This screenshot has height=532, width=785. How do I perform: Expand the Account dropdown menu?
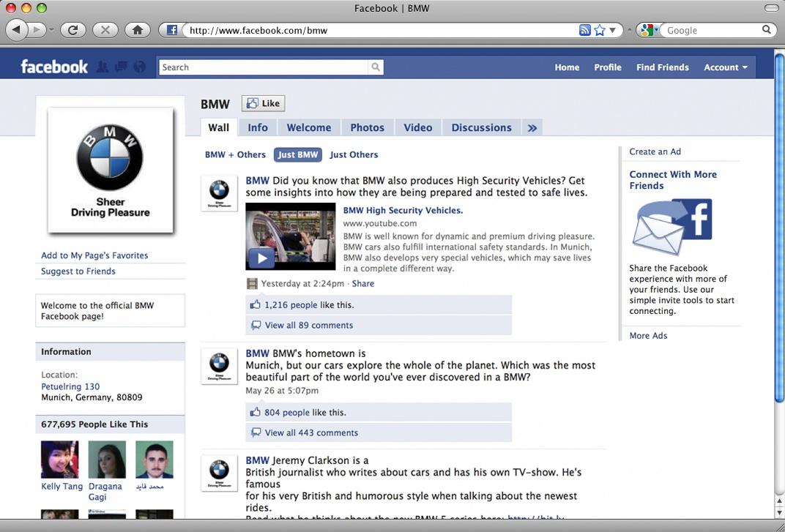coord(726,67)
